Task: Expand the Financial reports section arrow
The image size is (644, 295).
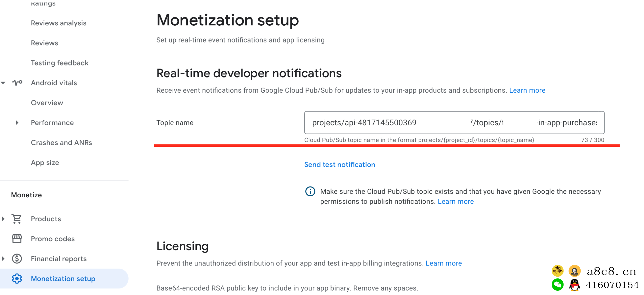Action: 3,259
